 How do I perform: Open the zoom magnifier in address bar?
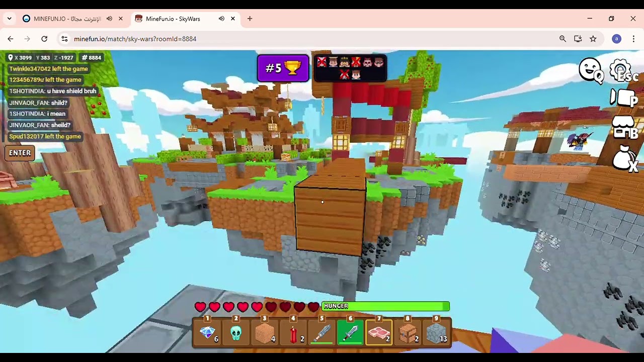pyautogui.click(x=562, y=39)
